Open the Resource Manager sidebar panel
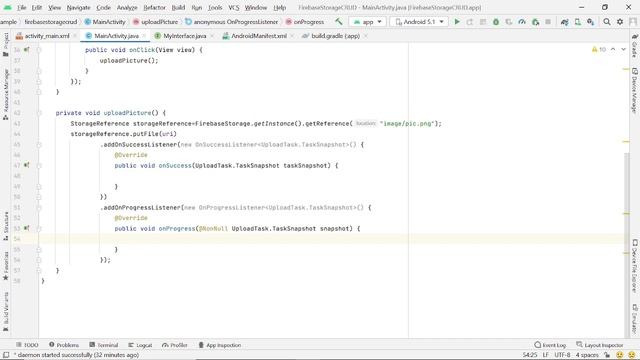 (x=6, y=94)
